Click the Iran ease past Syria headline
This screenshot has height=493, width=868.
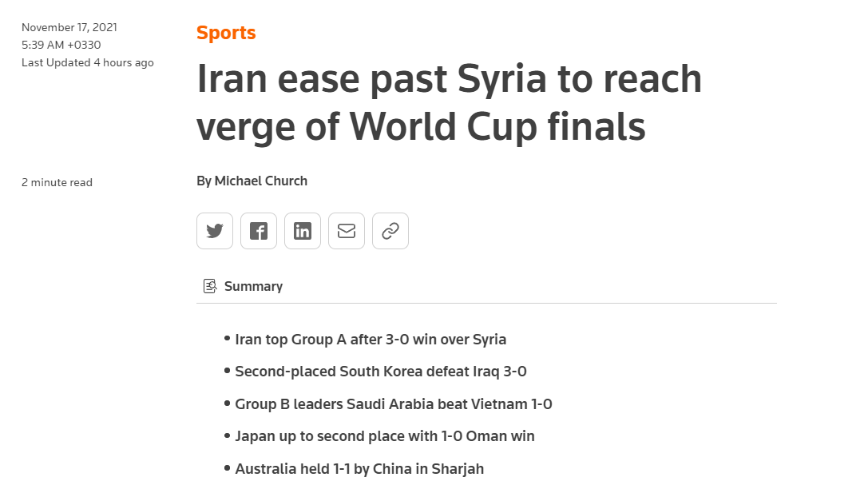click(449, 101)
